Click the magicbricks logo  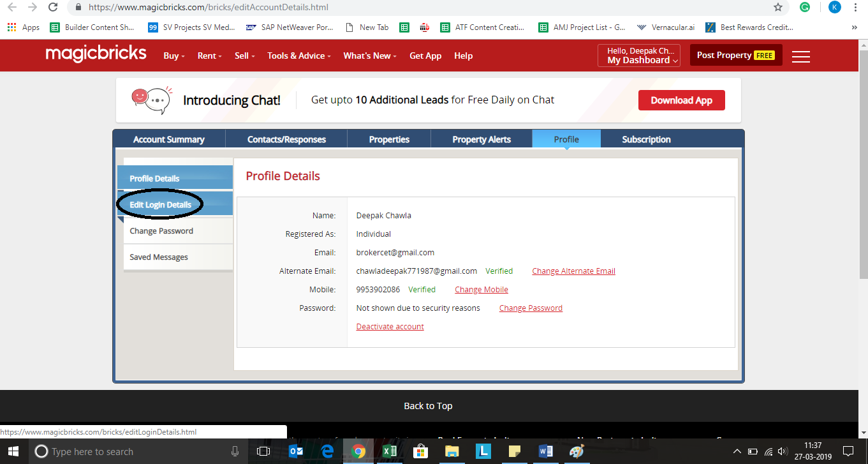click(x=96, y=54)
